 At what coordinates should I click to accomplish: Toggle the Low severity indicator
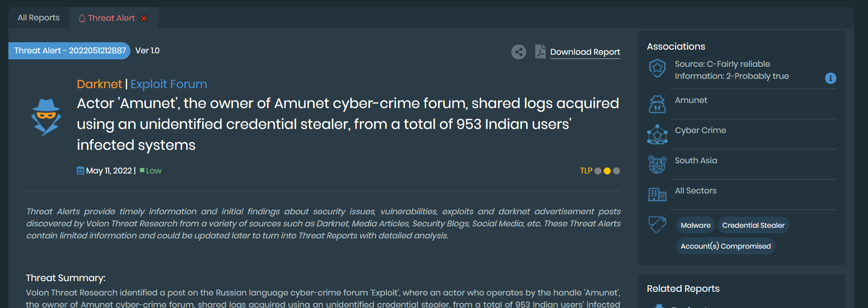pyautogui.click(x=151, y=170)
